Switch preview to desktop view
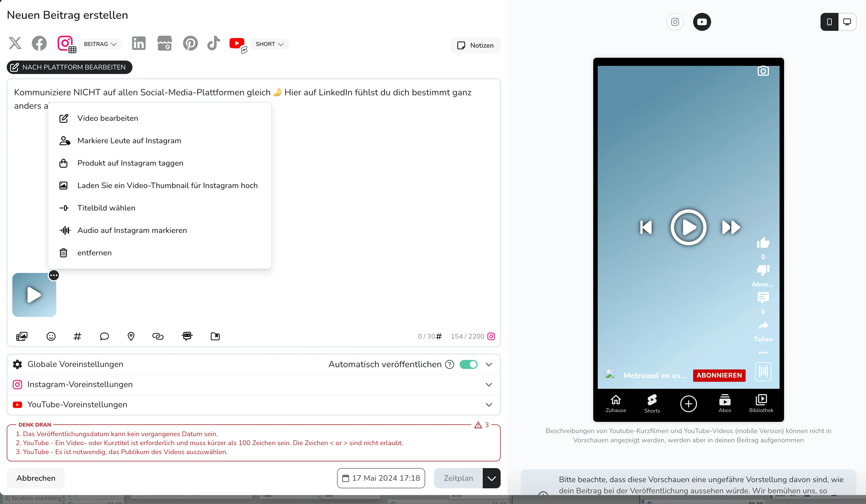866x504 pixels. pyautogui.click(x=847, y=22)
